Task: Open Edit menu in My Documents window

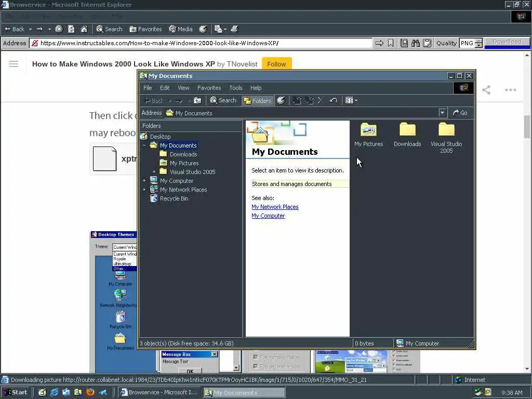Action: click(x=165, y=88)
